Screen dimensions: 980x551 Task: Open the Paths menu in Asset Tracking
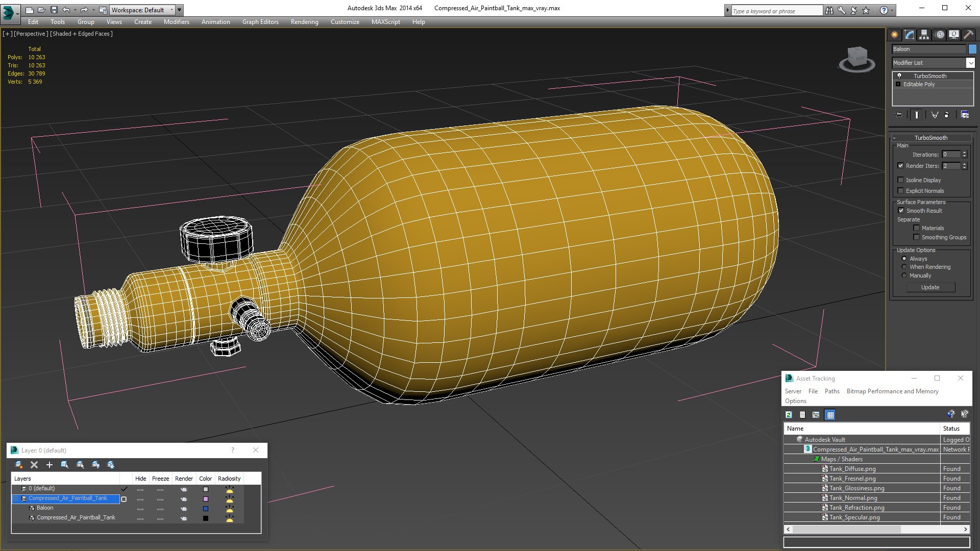tap(831, 391)
